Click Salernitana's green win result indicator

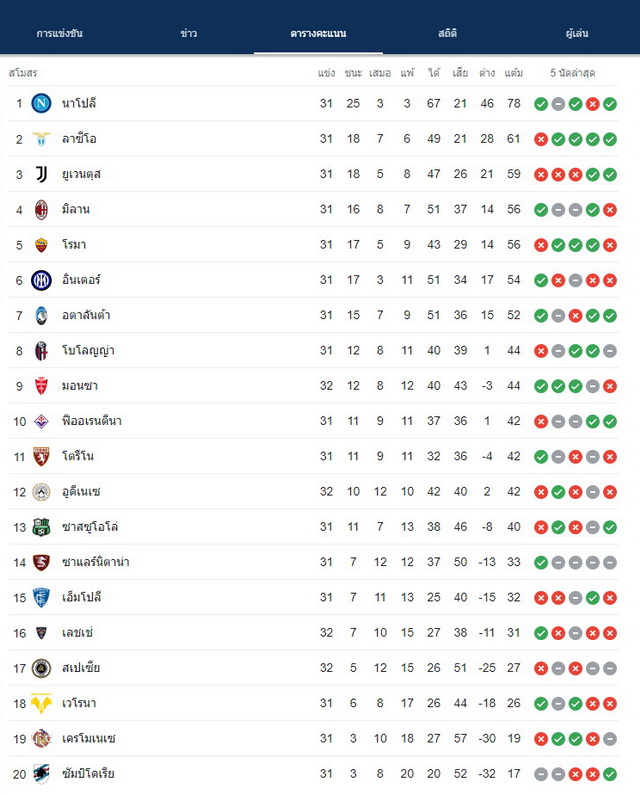541,562
